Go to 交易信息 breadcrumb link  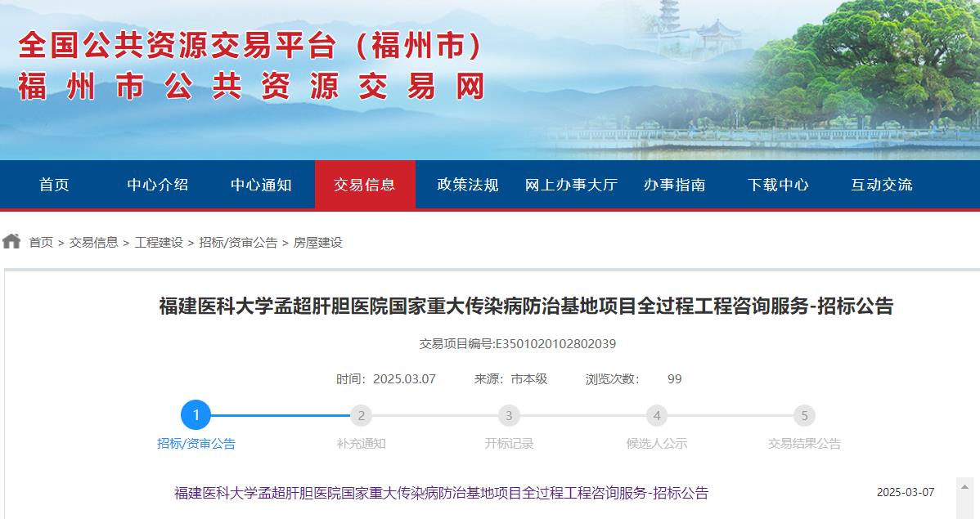[94, 242]
